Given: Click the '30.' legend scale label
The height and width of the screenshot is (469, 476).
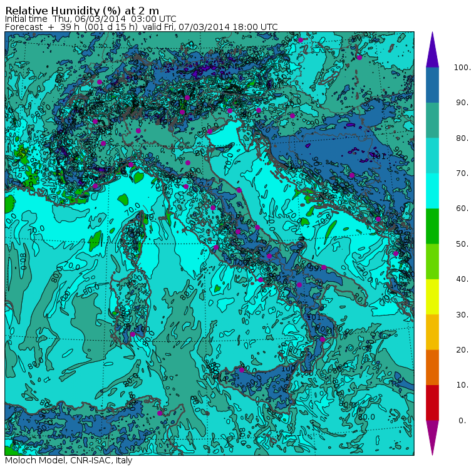Looking at the screenshot, I should [x=462, y=314].
